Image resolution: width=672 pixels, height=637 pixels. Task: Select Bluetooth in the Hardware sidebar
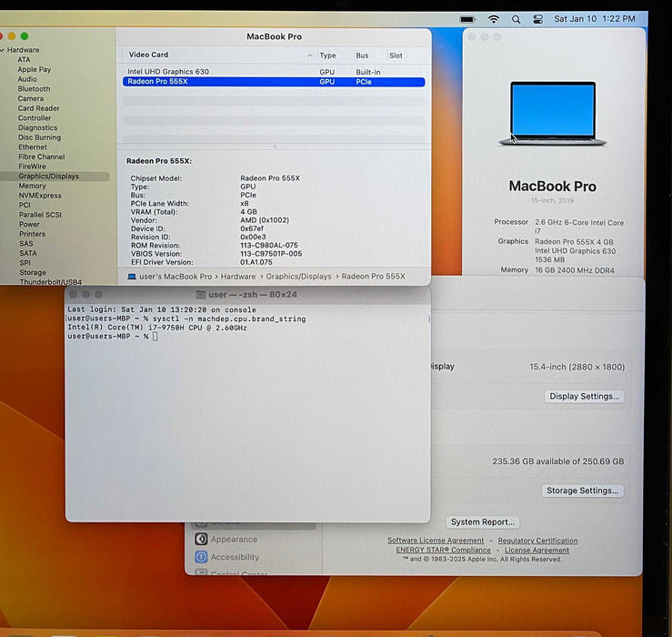(x=34, y=89)
